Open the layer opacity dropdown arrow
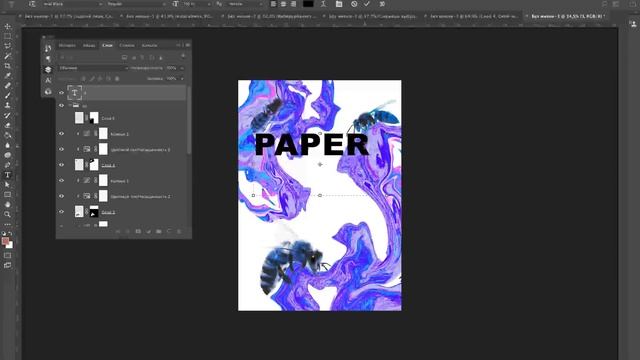The width and height of the screenshot is (640, 360). (182, 68)
